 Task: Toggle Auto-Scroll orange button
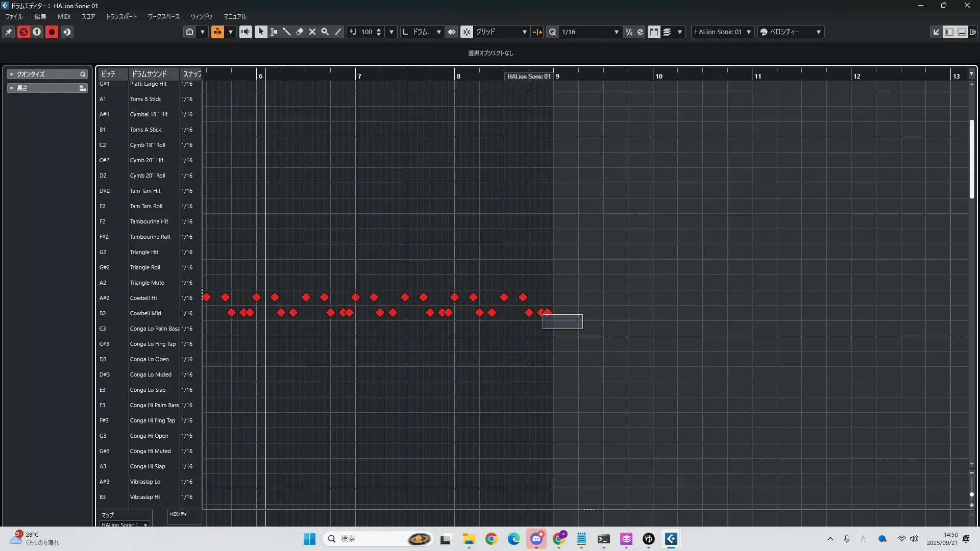coord(217,32)
